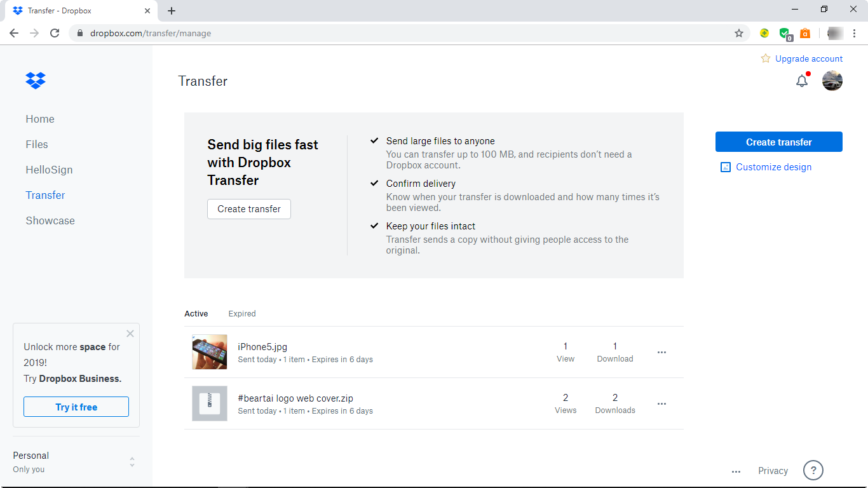Open more options for #beartai logo zip transfer
Viewport: 868px width, 488px height.
[x=661, y=404]
